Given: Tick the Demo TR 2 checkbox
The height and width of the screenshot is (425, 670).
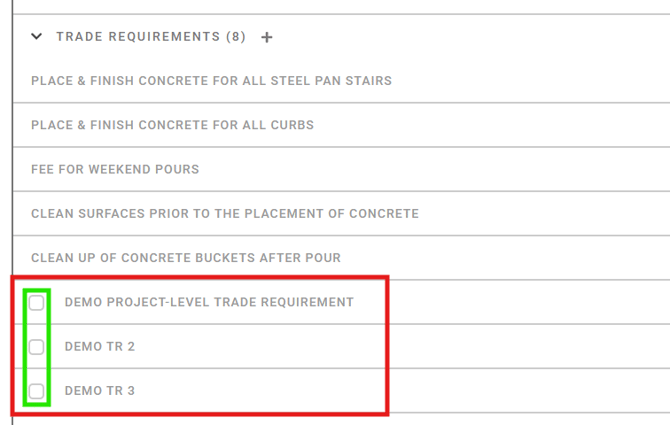Looking at the screenshot, I should [x=37, y=347].
